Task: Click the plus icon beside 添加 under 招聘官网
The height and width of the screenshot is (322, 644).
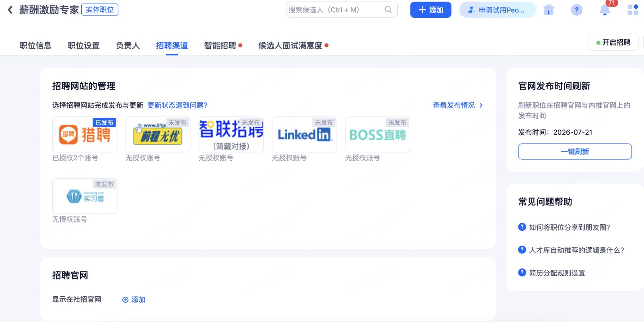Action: click(125, 299)
